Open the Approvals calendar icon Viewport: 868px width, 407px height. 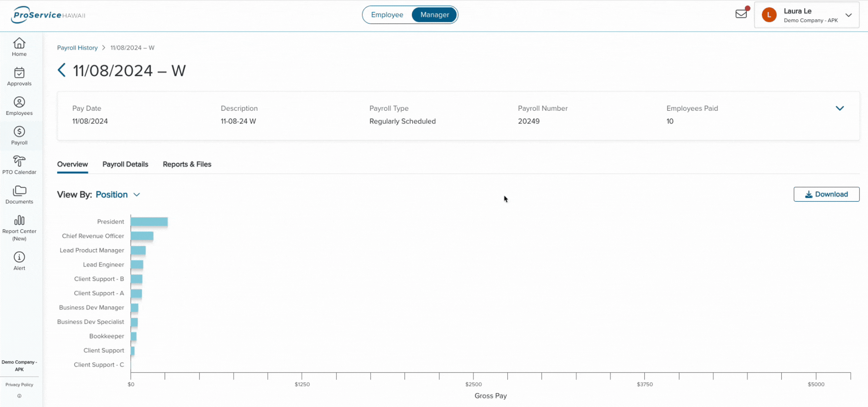19,73
